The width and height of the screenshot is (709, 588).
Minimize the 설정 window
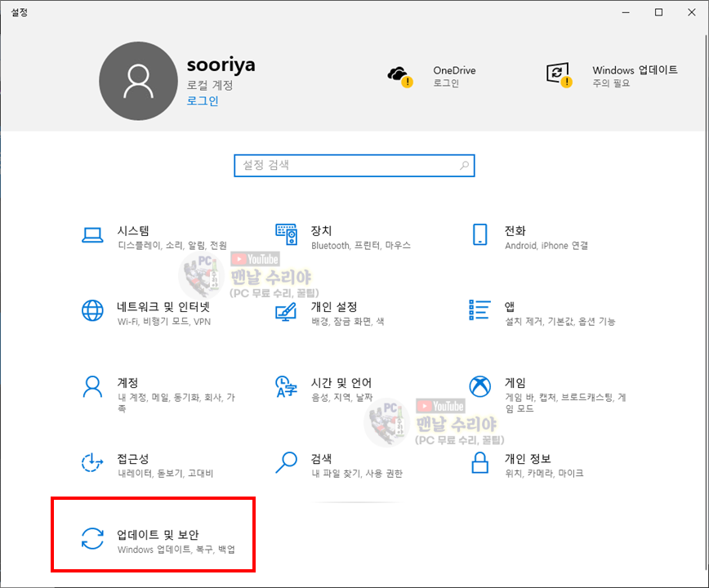(626, 12)
